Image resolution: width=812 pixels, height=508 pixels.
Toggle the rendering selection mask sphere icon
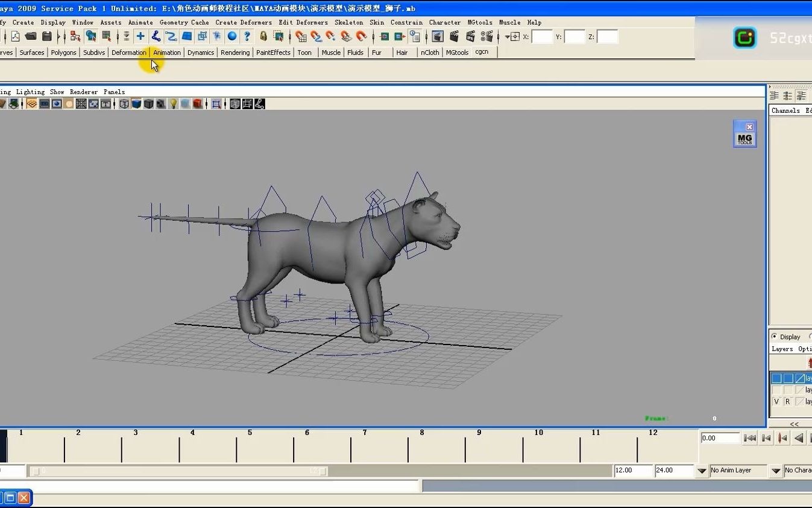(232, 37)
